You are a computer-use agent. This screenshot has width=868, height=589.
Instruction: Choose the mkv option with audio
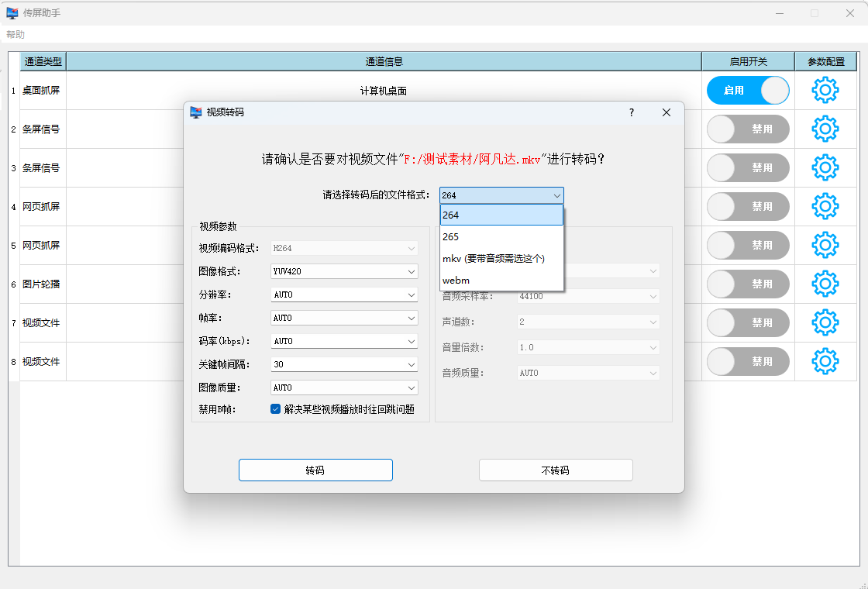[501, 258]
